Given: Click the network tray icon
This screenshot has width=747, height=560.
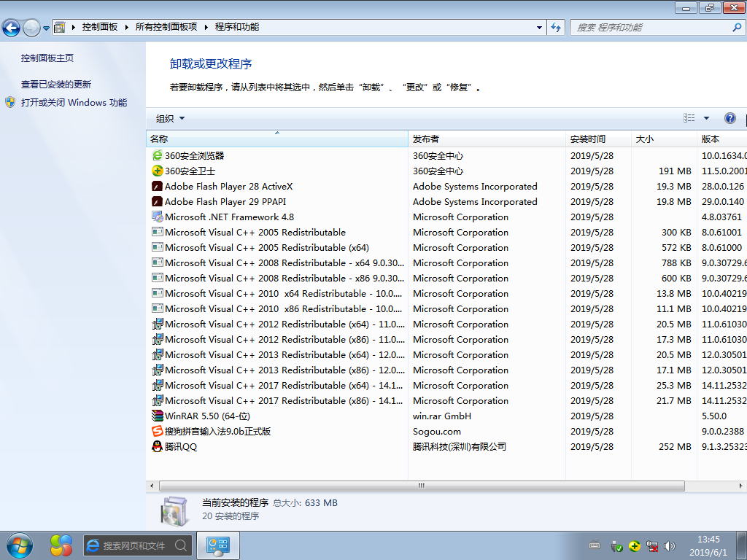Looking at the screenshot, I should 651,545.
